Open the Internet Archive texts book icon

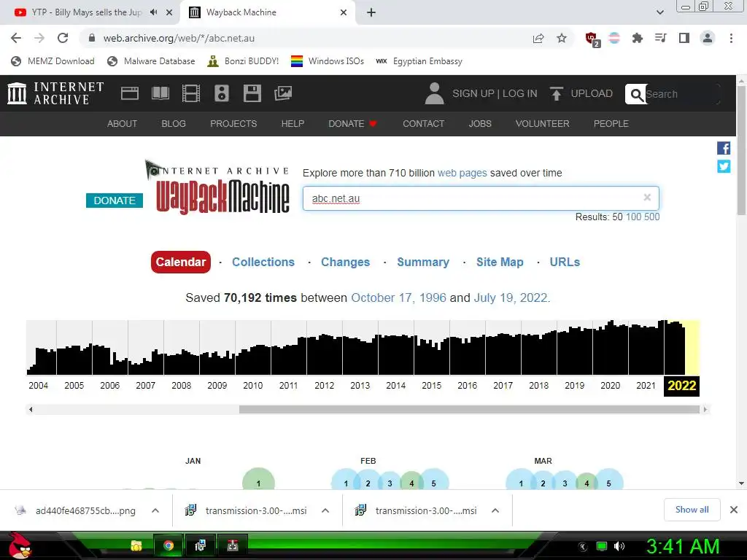click(x=160, y=93)
